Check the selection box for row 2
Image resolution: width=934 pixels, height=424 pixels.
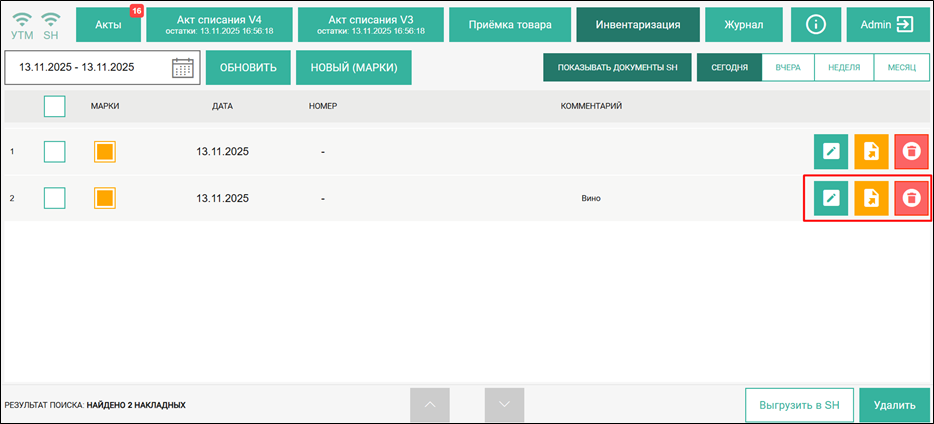pos(55,198)
